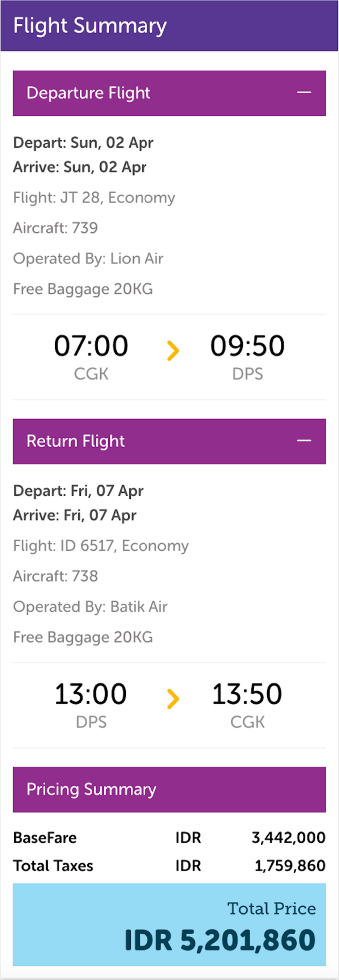Viewport: 339px width, 980px height.
Task: Click Operated By Batik Air label
Action: [91, 607]
